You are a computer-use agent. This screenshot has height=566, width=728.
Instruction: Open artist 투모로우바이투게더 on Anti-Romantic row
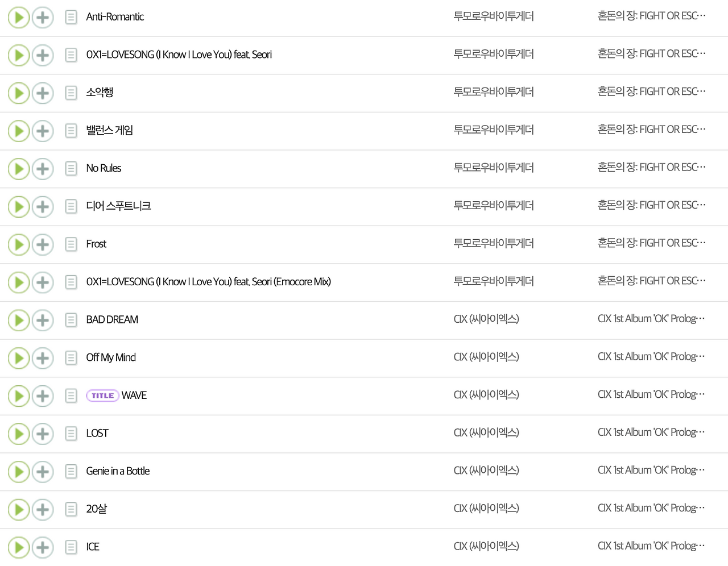pos(494,16)
